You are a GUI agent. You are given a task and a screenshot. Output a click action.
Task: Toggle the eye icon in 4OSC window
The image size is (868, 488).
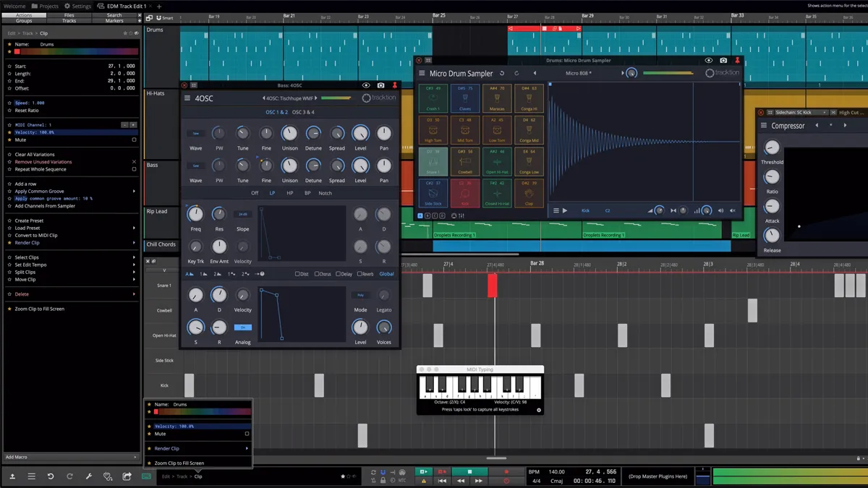pyautogui.click(x=366, y=85)
